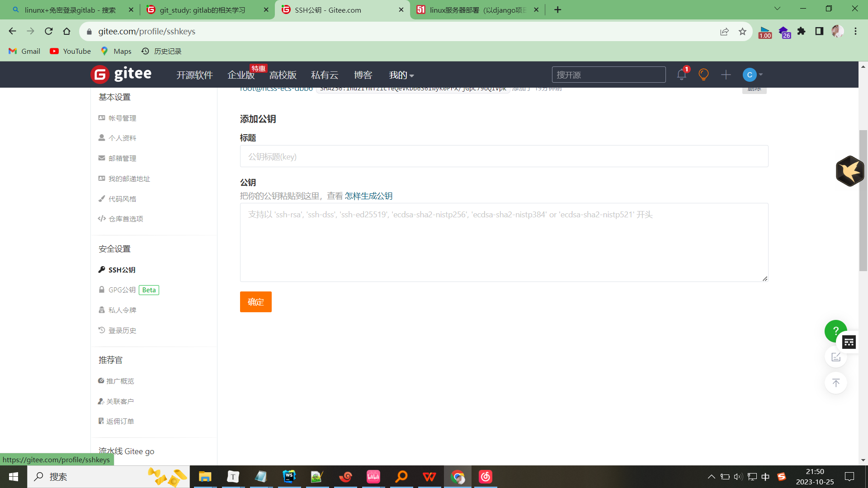Toggle 企业版 special badge tab

click(x=241, y=75)
